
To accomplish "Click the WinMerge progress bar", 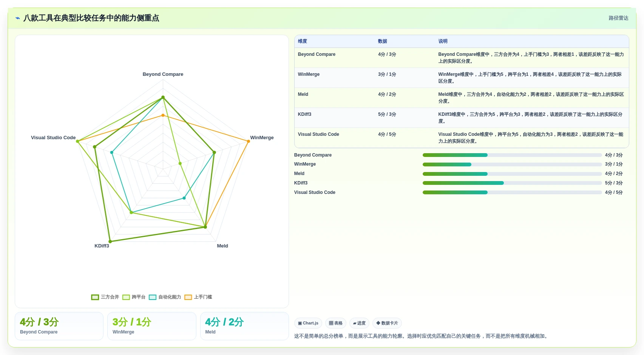I will click(512, 164).
